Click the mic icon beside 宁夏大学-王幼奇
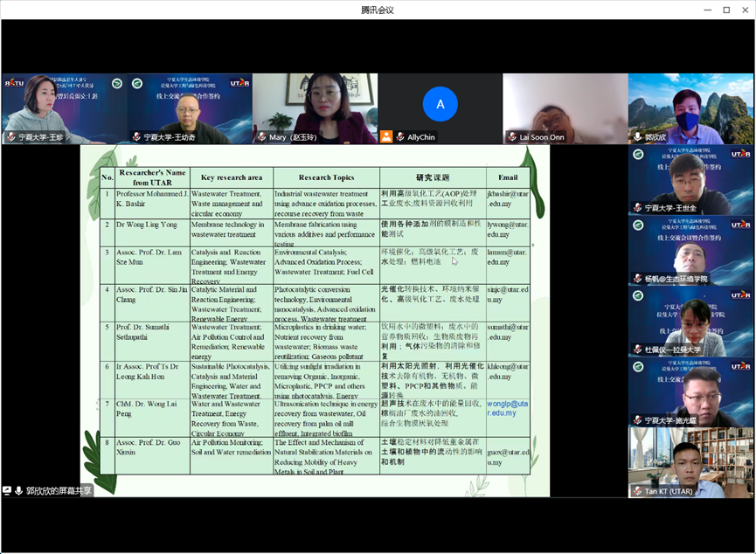The height and width of the screenshot is (554, 756). tap(136, 137)
